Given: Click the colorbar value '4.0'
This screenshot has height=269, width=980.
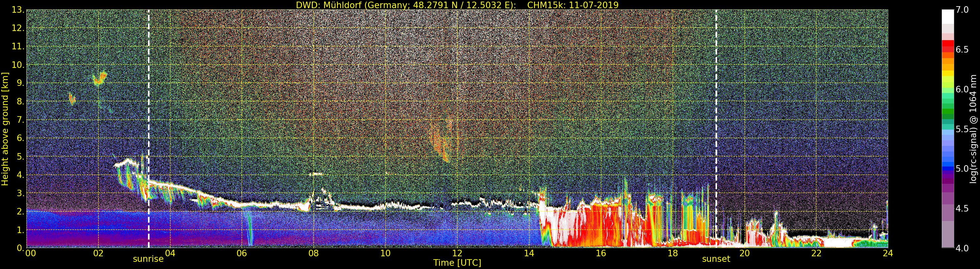Looking at the screenshot, I should 962,248.
